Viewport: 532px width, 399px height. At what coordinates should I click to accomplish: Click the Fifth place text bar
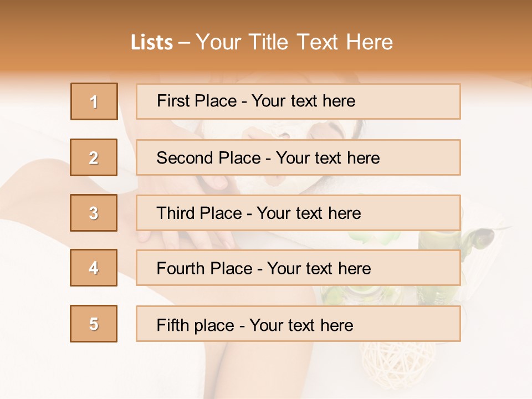[298, 324]
